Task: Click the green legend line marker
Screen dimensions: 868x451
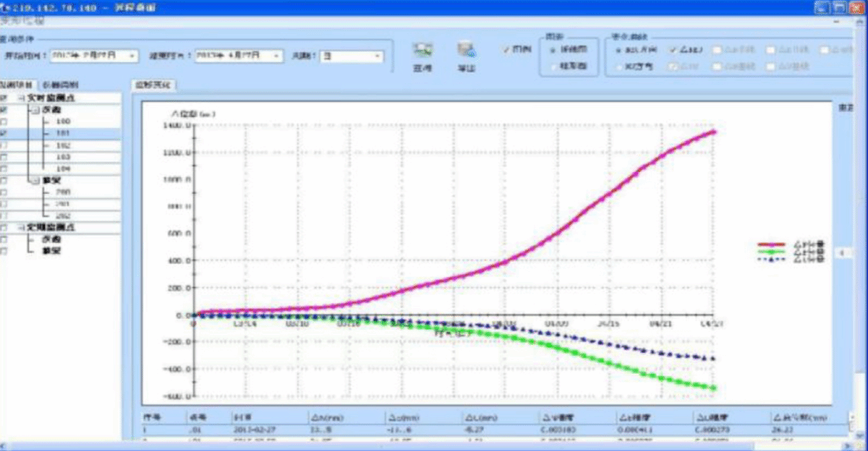Action: (x=772, y=253)
